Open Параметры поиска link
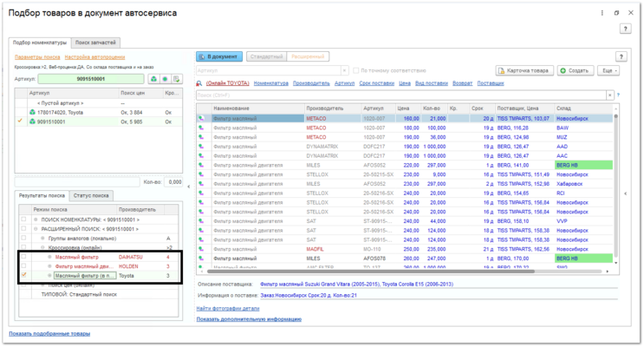This screenshot has height=347, width=644. 37,57
